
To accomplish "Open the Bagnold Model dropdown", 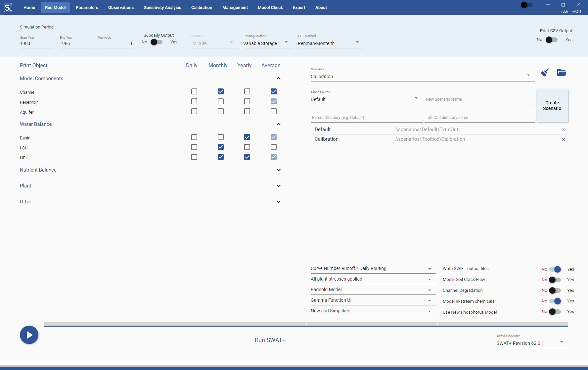I will pyautogui.click(x=373, y=290).
